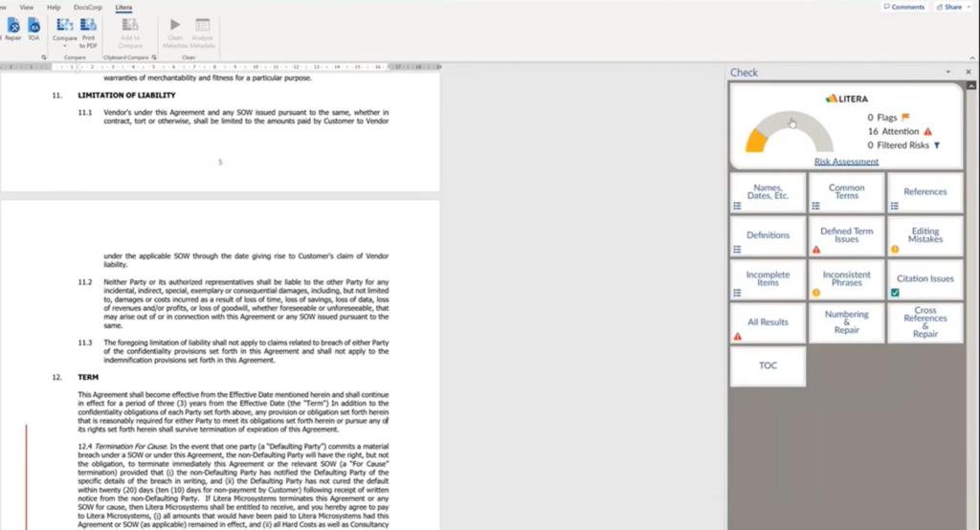Viewport: 980px width, 530px height.
Task: Open the TOC tile
Action: (768, 366)
